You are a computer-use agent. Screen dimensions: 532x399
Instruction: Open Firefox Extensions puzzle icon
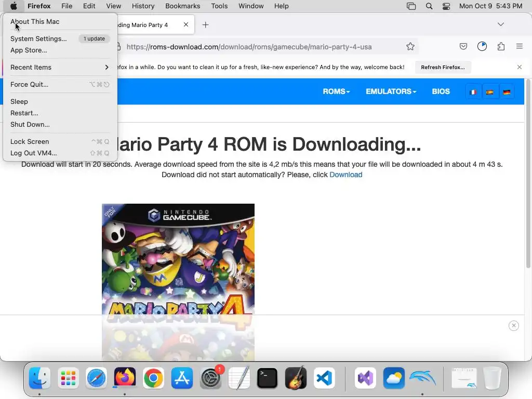501,46
